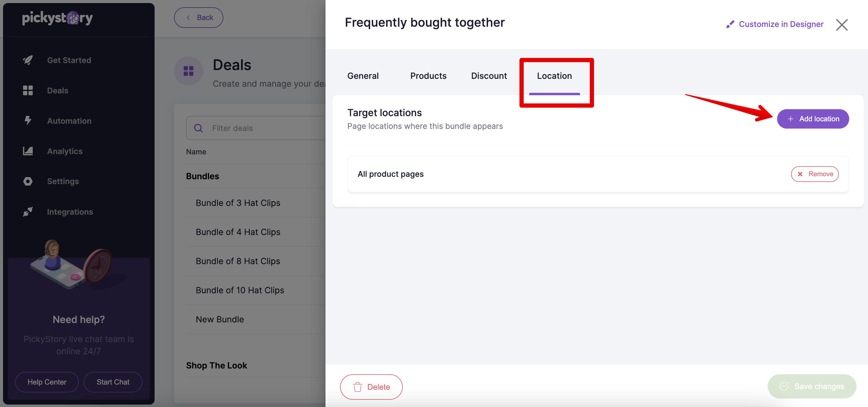The width and height of the screenshot is (868, 407).
Task: Click the puzzle Integrations icon
Action: tap(27, 211)
